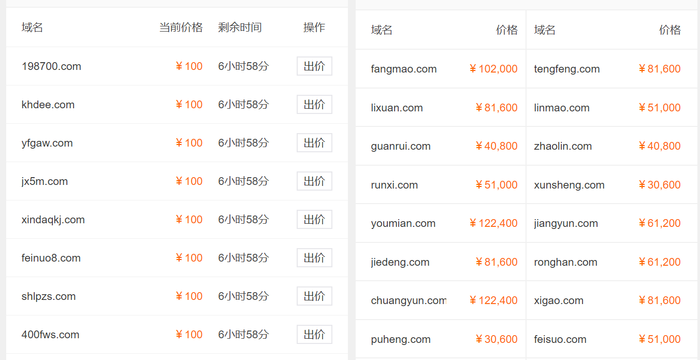The width and height of the screenshot is (700, 360).
Task: Open youmian.com priced at ¥122,400
Action: tap(403, 223)
